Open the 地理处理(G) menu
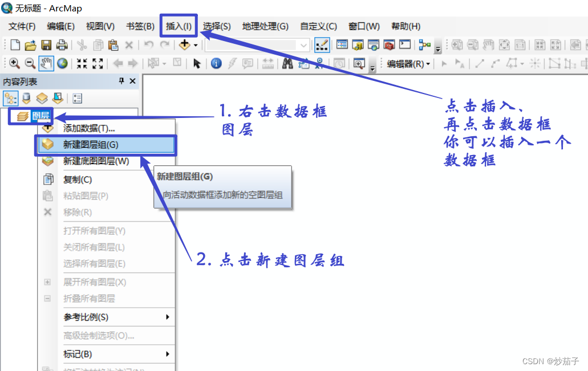The width and height of the screenshot is (588, 371). (265, 26)
